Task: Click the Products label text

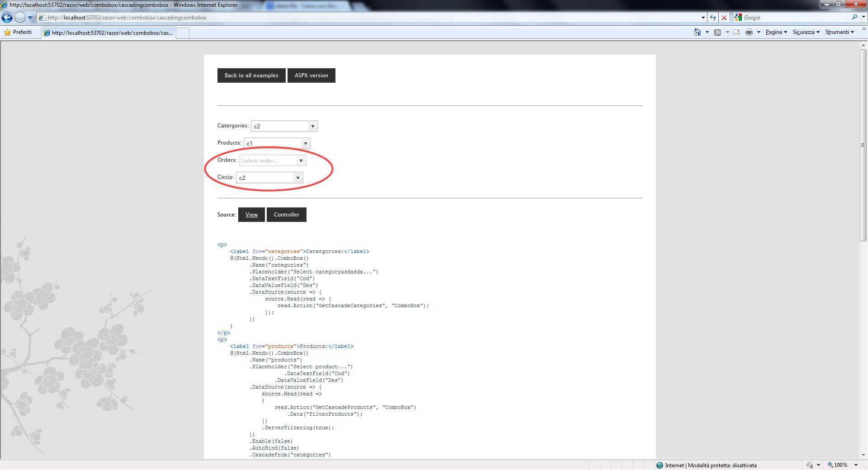Action: tap(229, 143)
